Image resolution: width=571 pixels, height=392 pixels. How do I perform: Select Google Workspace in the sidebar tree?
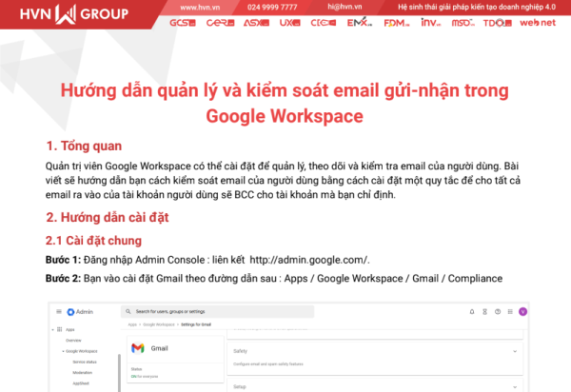pos(82,351)
